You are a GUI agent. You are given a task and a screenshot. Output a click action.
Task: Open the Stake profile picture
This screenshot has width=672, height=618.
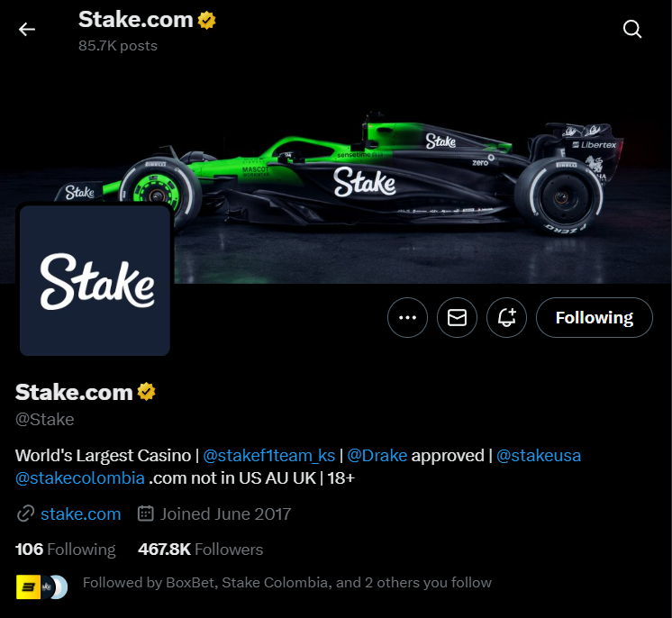95,280
